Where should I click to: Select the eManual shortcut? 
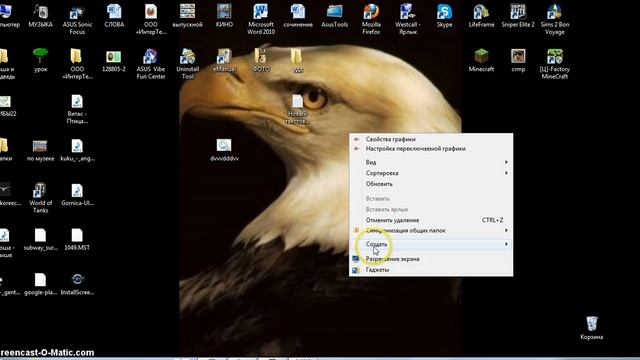pyautogui.click(x=224, y=60)
